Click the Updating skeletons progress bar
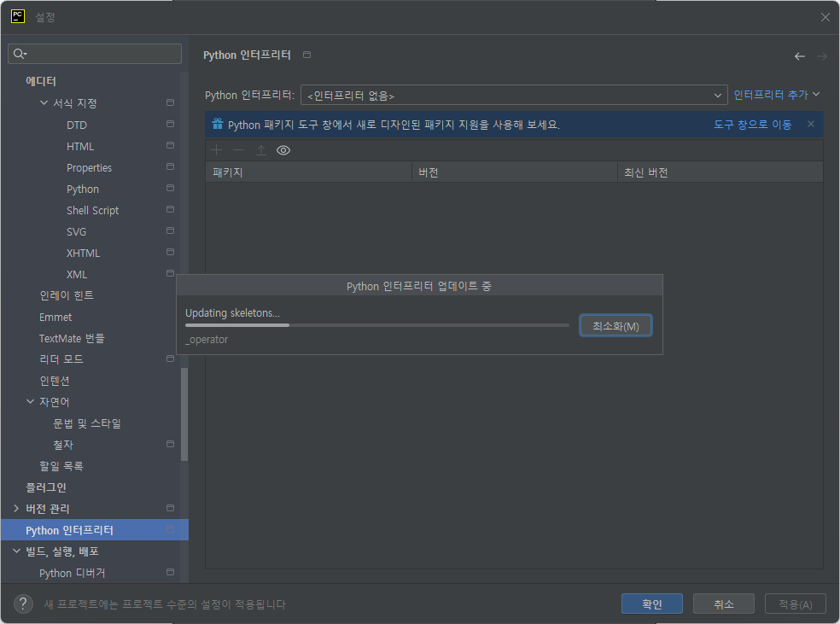This screenshot has width=840, height=624. pos(376,325)
